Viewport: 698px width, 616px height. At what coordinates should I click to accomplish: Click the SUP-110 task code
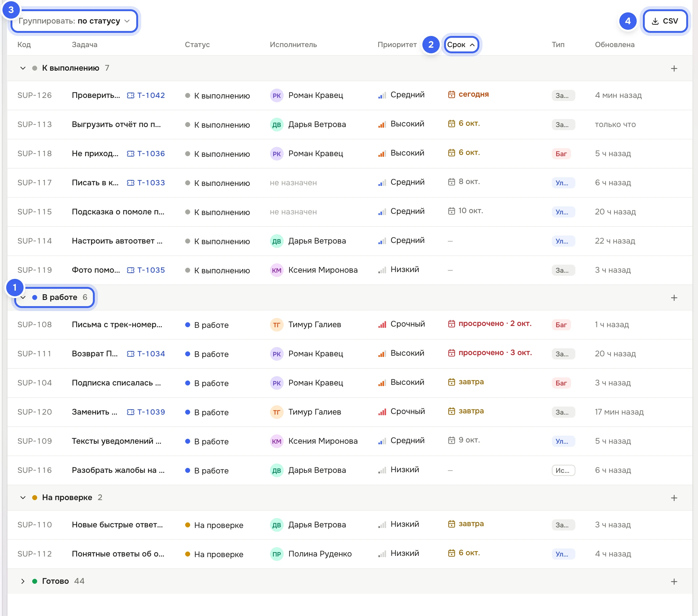pos(34,525)
